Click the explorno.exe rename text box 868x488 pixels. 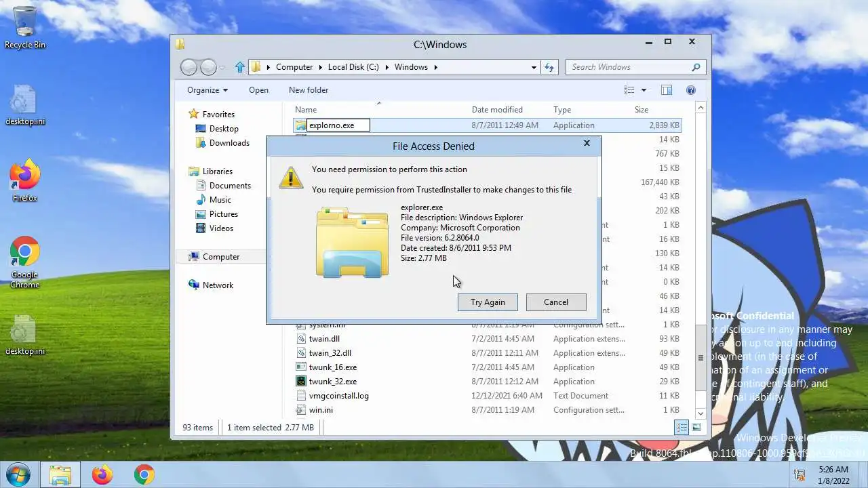click(x=338, y=125)
